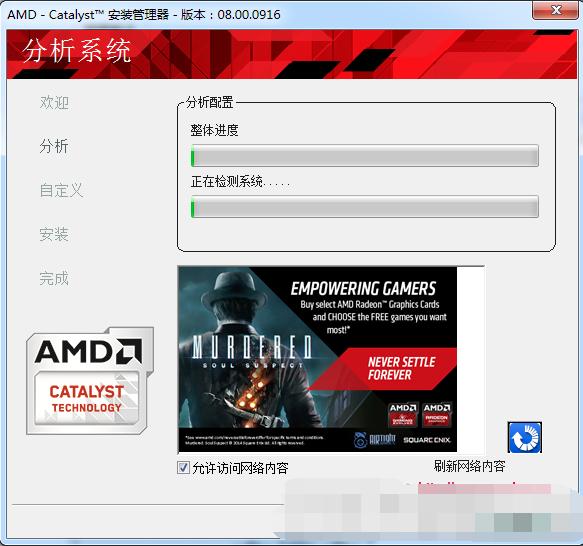
Task: Click the Airtight Games logo in banner
Action: point(374,440)
